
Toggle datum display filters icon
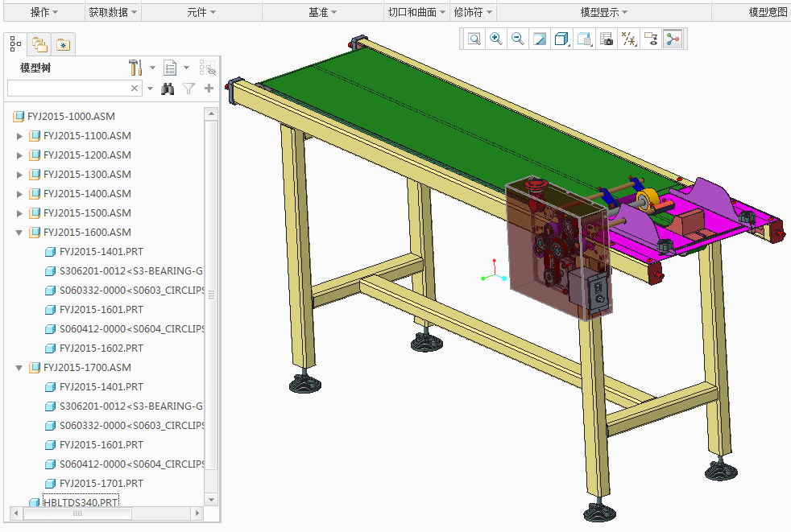click(628, 39)
